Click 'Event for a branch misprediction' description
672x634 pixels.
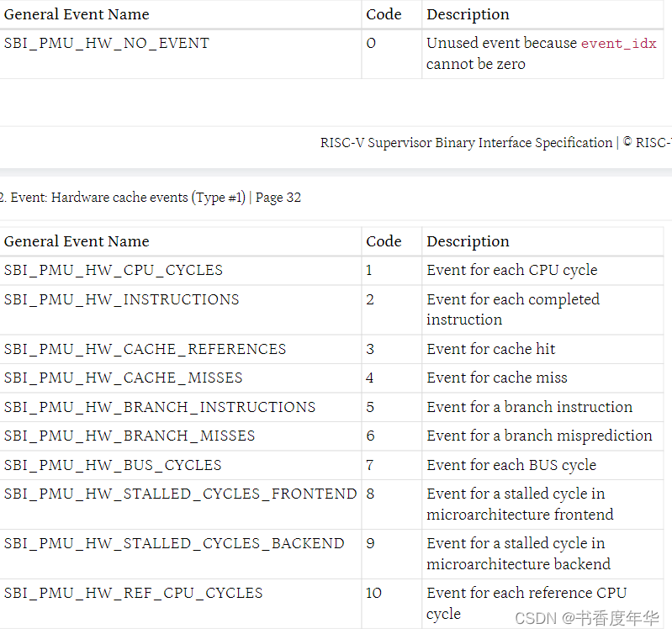(539, 436)
